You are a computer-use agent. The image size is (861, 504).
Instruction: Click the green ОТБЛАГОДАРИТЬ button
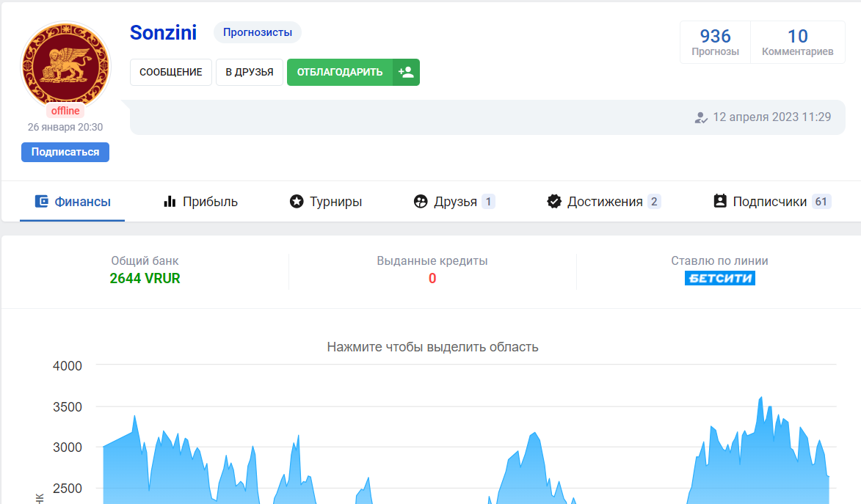pyautogui.click(x=340, y=72)
